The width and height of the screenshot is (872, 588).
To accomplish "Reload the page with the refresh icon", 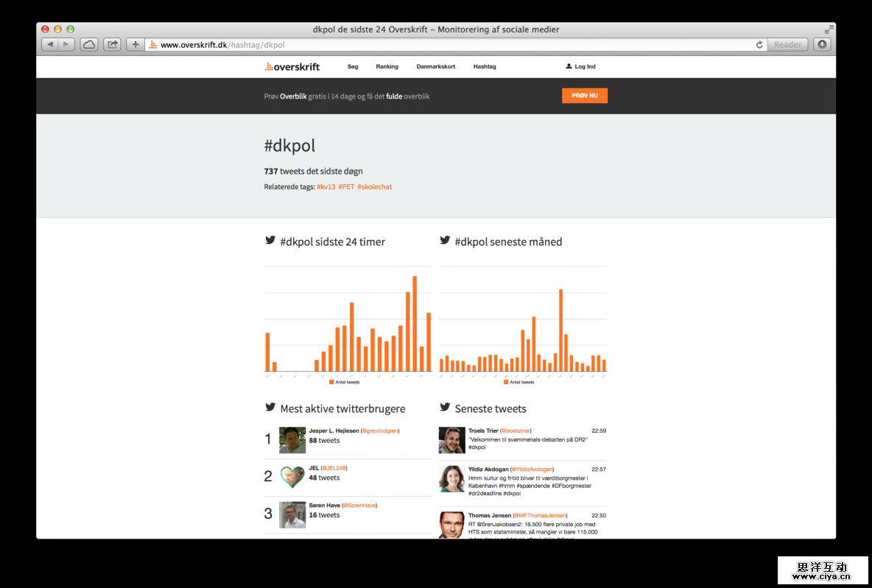I will 759,45.
